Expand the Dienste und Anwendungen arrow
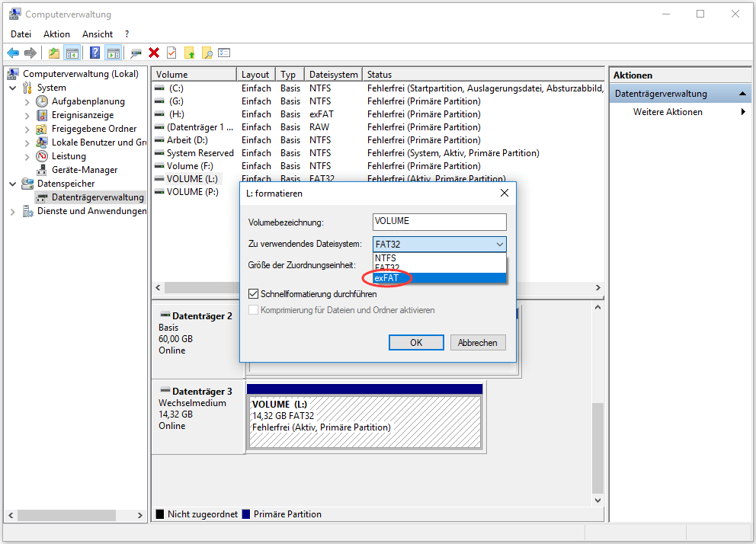This screenshot has height=544, width=756. click(x=13, y=212)
